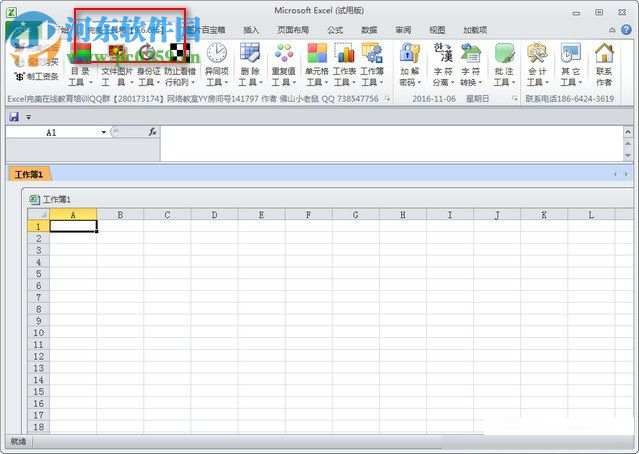Screen dimensions: 639x454
Task: Switch to the 审阅 ribbon tab
Action: (x=403, y=30)
